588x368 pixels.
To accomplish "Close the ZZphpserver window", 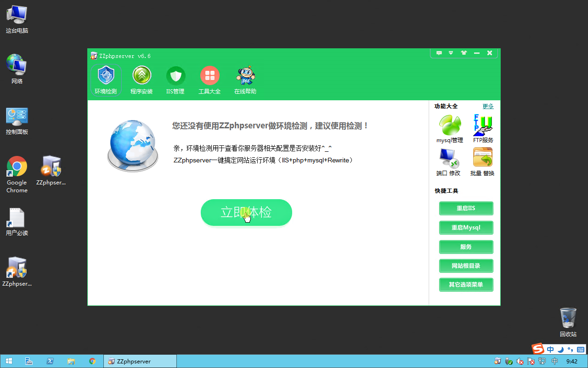I will pos(490,53).
